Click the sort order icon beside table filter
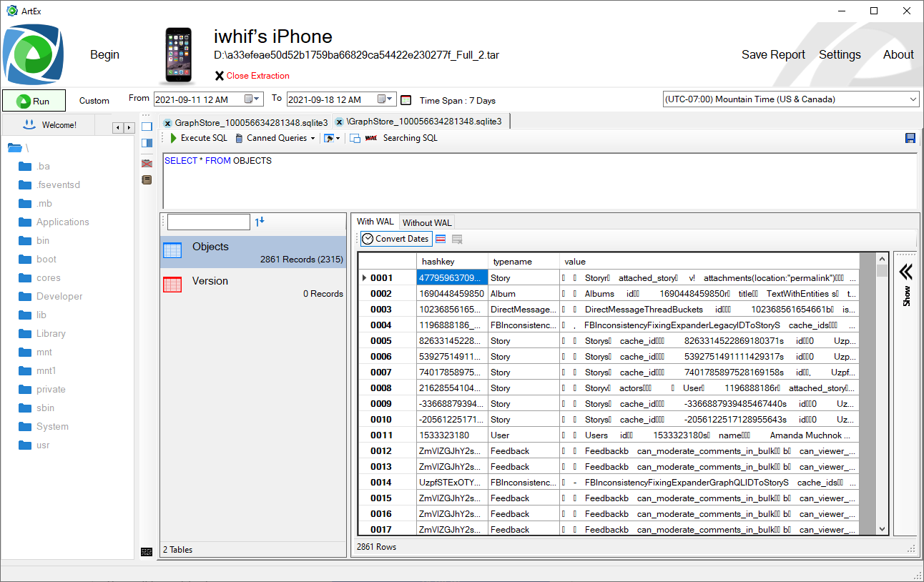The height and width of the screenshot is (582, 924). (x=260, y=222)
